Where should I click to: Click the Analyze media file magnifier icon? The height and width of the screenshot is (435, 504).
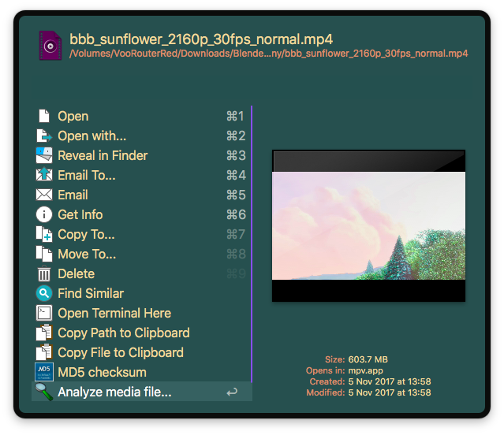44,392
